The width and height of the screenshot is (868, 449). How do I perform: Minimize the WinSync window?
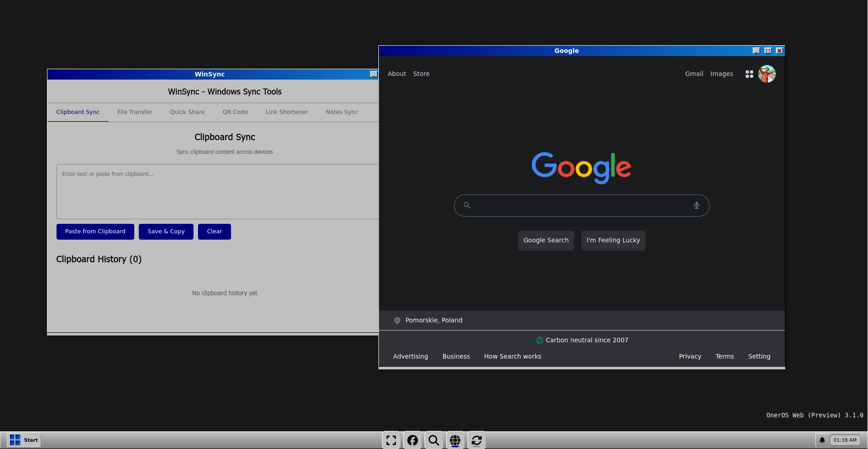click(373, 74)
